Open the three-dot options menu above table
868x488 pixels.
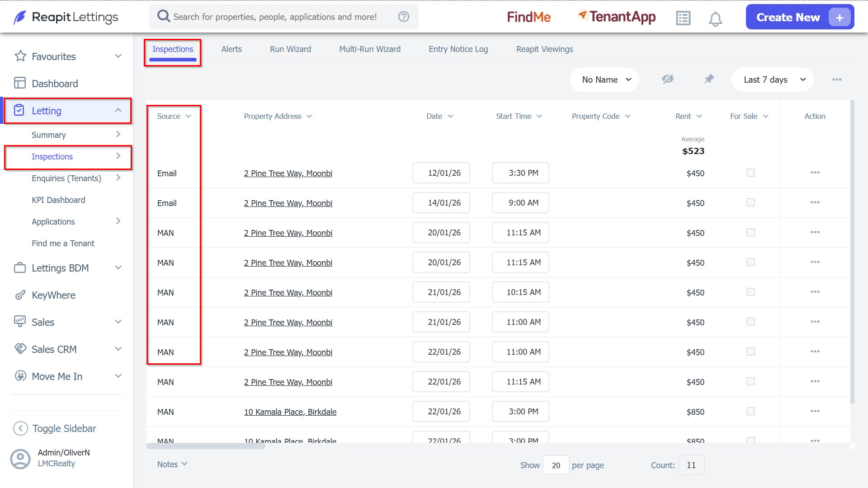pos(837,80)
